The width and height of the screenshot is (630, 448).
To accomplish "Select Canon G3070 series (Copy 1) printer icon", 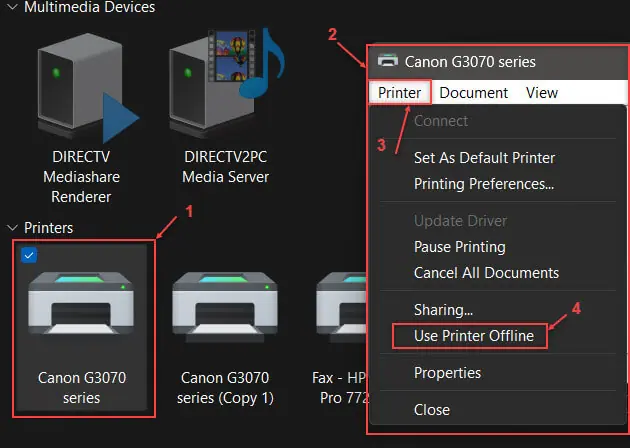I will pos(225,308).
